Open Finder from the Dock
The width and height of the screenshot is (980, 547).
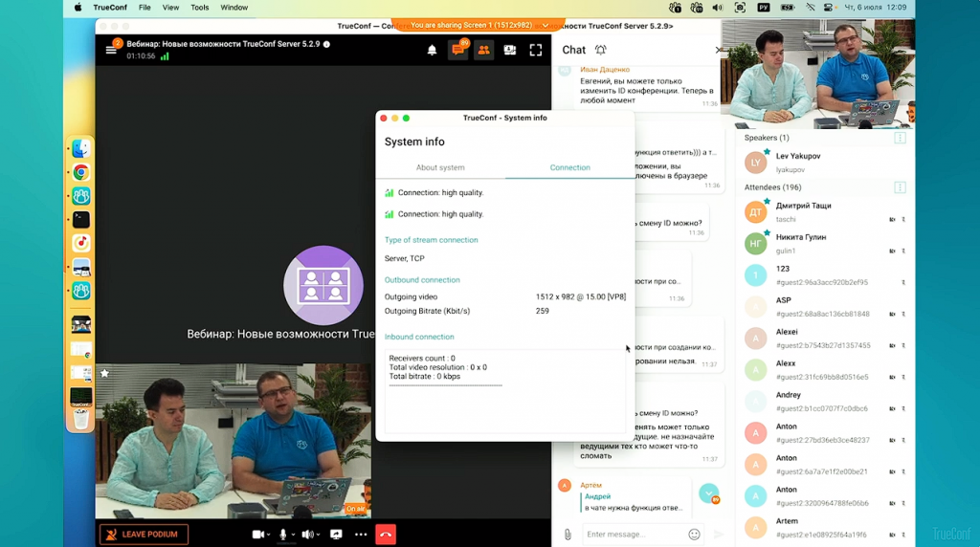[80, 148]
